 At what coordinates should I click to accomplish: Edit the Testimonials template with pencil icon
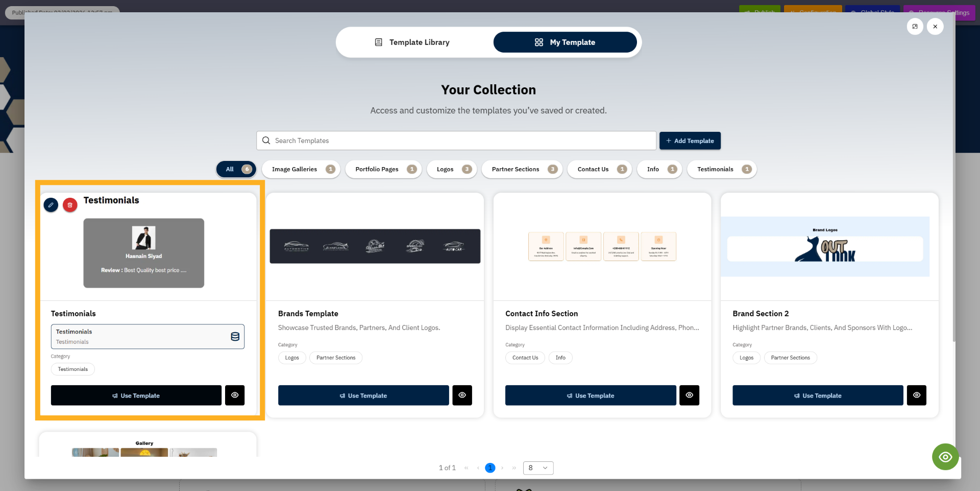(x=51, y=205)
